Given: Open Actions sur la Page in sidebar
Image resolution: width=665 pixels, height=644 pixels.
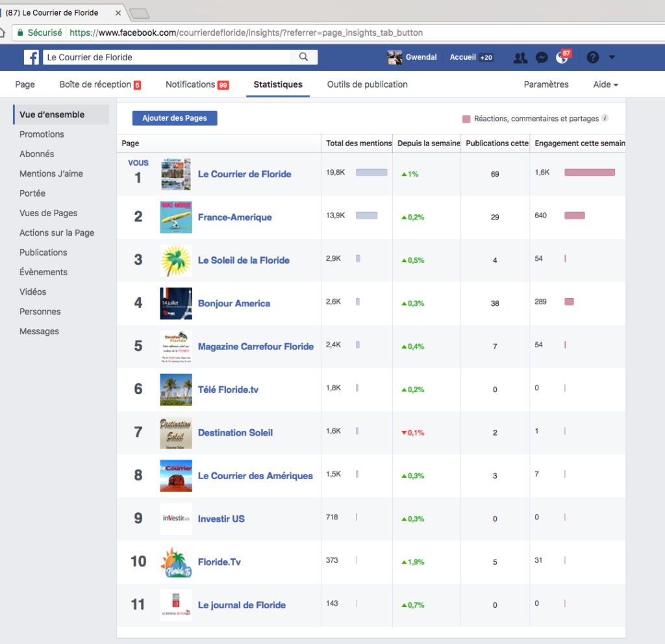Looking at the screenshot, I should click(x=57, y=233).
